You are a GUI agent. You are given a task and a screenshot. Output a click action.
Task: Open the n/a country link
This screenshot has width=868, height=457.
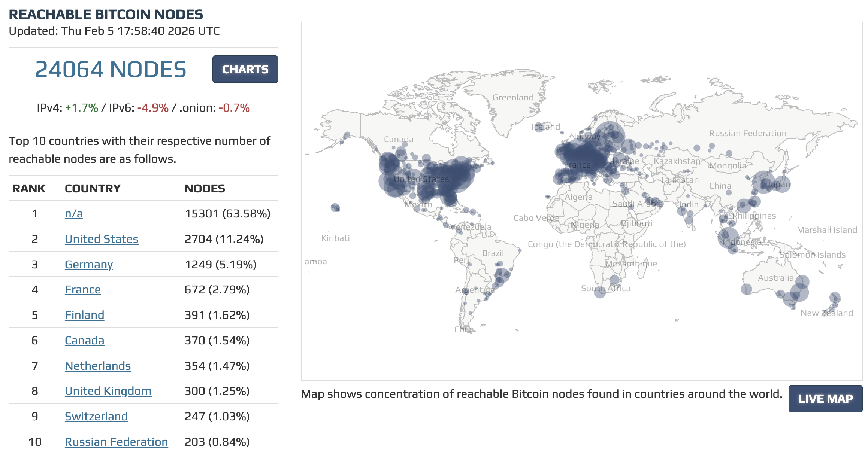click(74, 214)
